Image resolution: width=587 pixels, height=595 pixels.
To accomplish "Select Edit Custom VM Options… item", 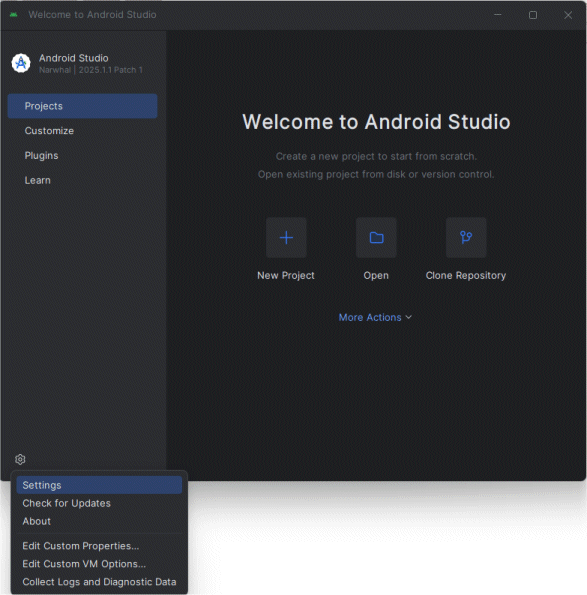I will tap(99, 564).
